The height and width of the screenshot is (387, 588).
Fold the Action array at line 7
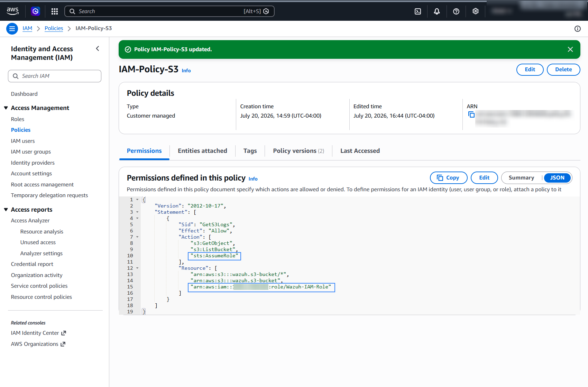coord(137,237)
